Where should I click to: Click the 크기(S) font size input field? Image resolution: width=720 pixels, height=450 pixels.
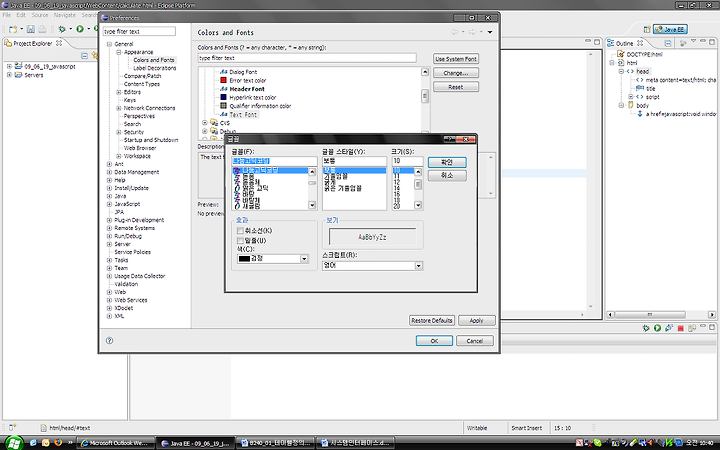coord(407,161)
